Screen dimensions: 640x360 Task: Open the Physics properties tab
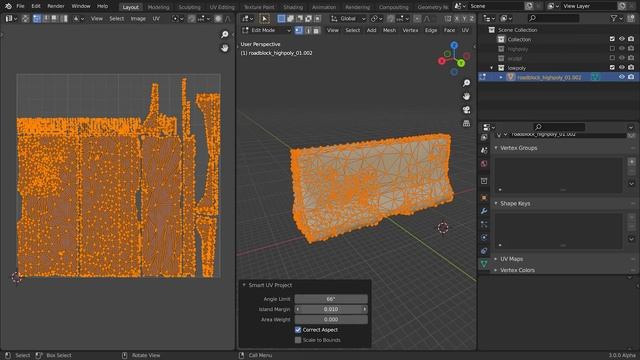point(484,238)
